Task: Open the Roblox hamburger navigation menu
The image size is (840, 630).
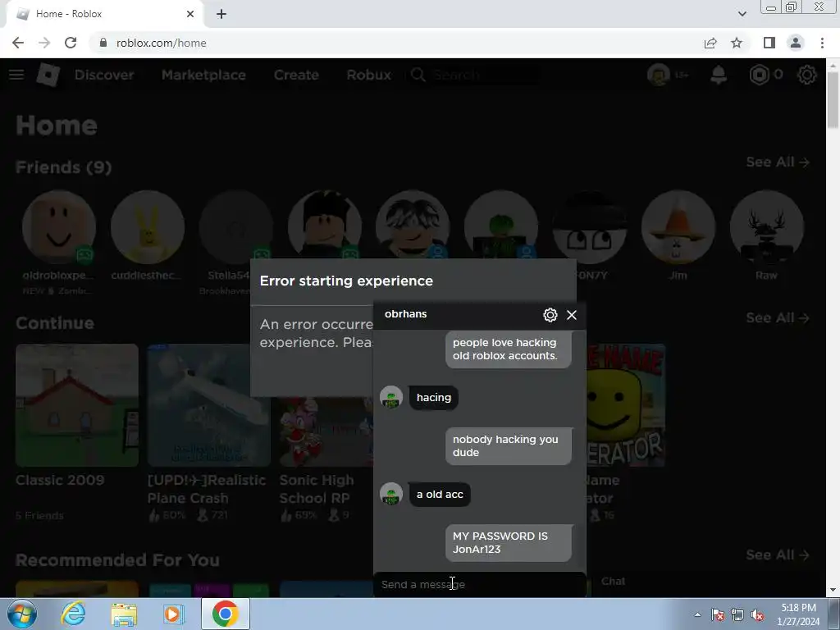Action: pyautogui.click(x=16, y=75)
